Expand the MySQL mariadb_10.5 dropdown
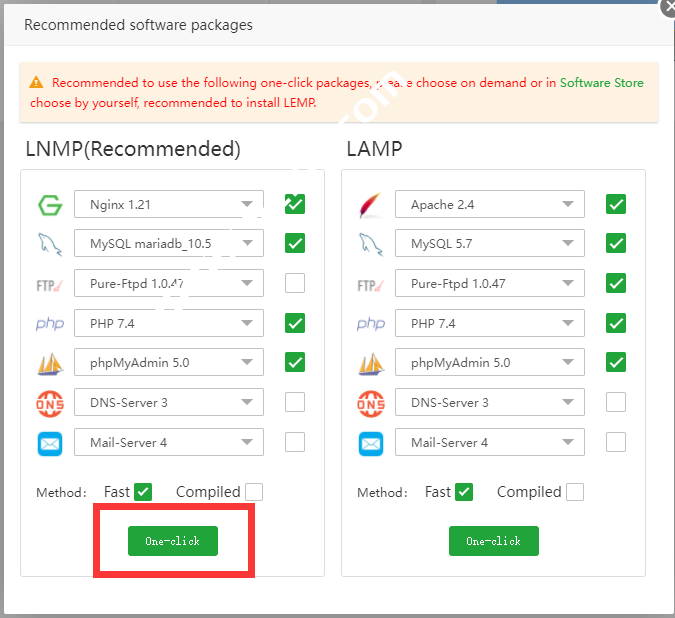Viewport: 675px width, 618px height. pos(169,244)
